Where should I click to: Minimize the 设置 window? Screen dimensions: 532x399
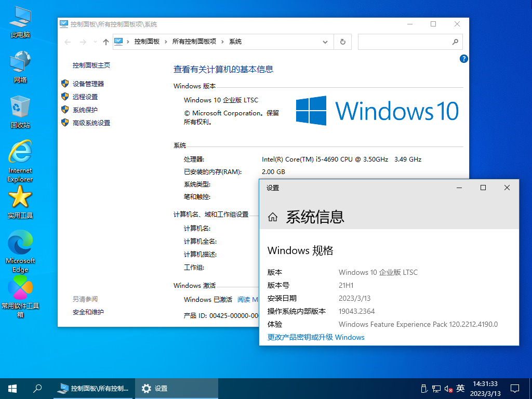(459, 188)
